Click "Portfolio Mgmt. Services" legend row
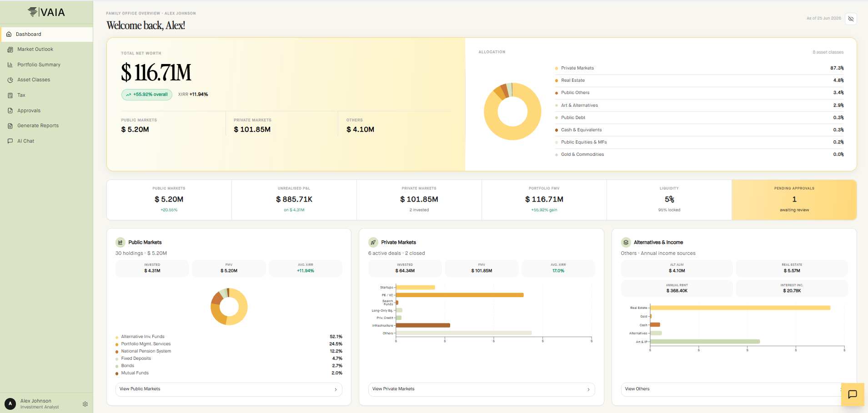The height and width of the screenshot is (413, 868). click(229, 344)
